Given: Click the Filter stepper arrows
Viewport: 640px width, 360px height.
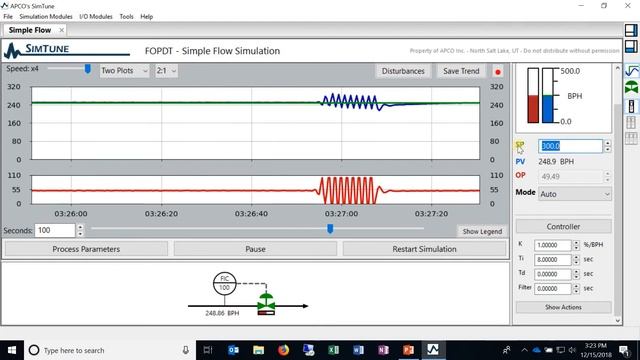Looking at the screenshot, I should point(576,289).
